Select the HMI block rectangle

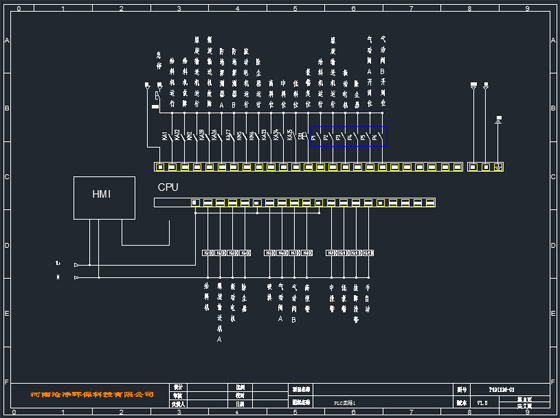coord(104,198)
